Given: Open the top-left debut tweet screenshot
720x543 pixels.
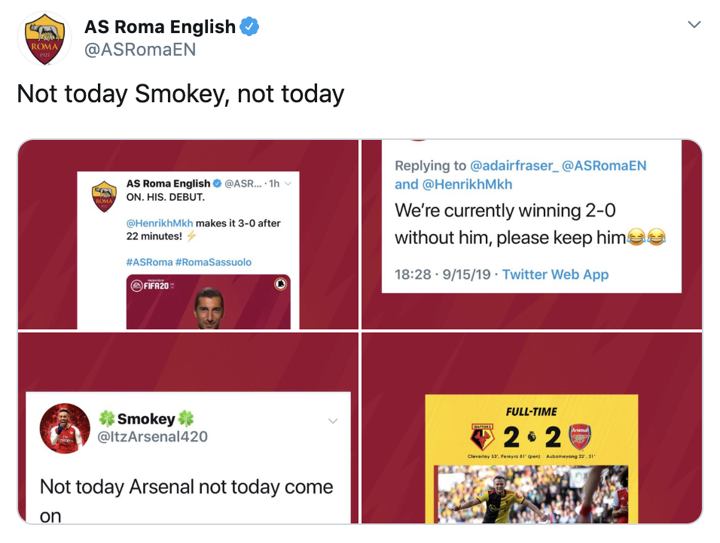Looking at the screenshot, I should point(188,235).
